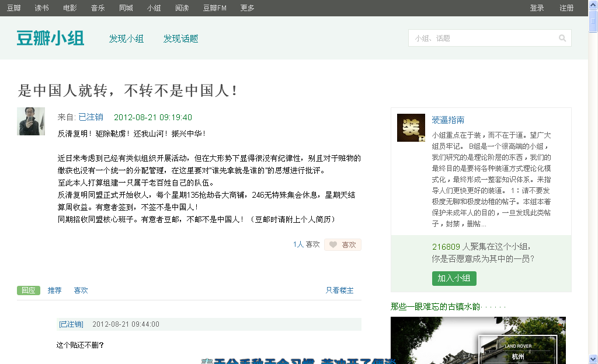Switch to the 回应 tab
This screenshot has width=598, height=364.
pyautogui.click(x=29, y=290)
